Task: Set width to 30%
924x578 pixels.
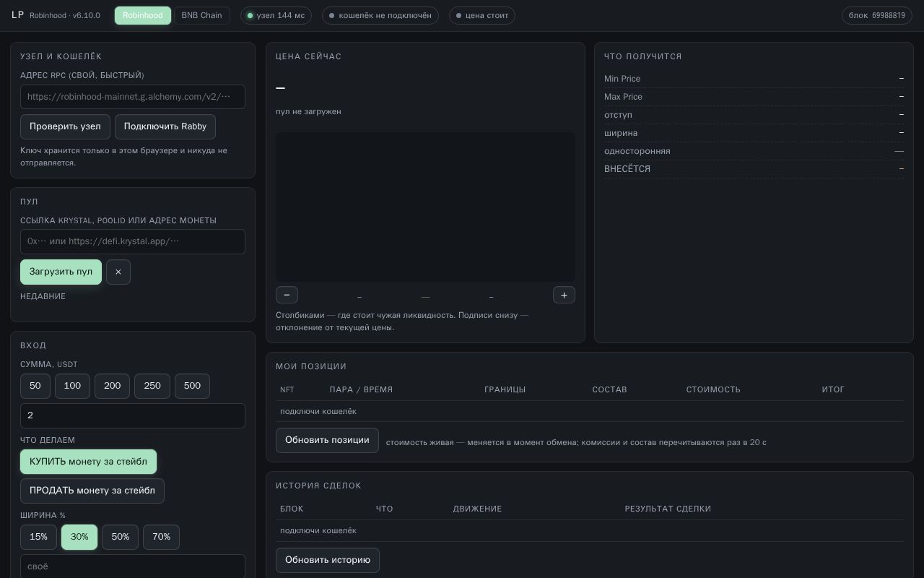Action: (x=79, y=537)
